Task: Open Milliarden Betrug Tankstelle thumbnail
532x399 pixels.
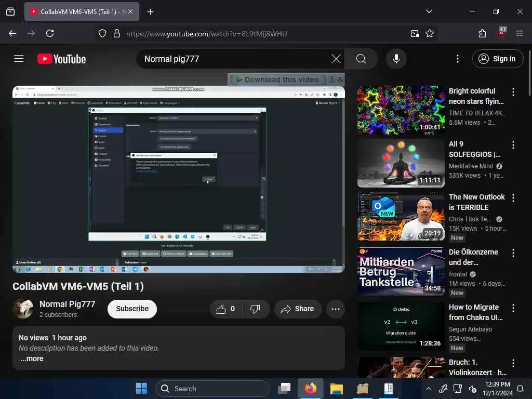Action: 401,271
